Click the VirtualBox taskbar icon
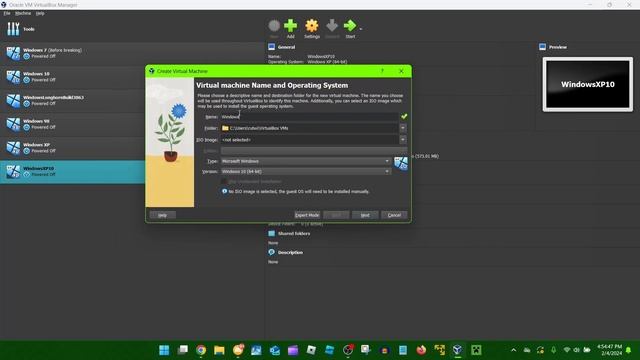Viewport: 640px width, 360px height. pos(458,350)
